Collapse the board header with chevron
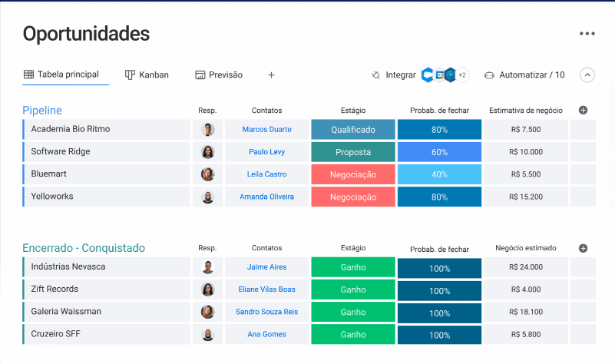 coord(587,75)
